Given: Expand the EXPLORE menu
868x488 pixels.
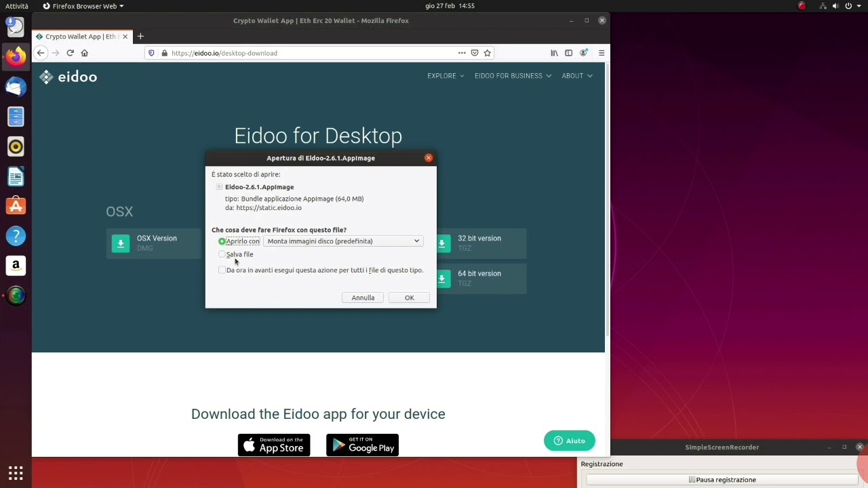Looking at the screenshot, I should point(446,76).
